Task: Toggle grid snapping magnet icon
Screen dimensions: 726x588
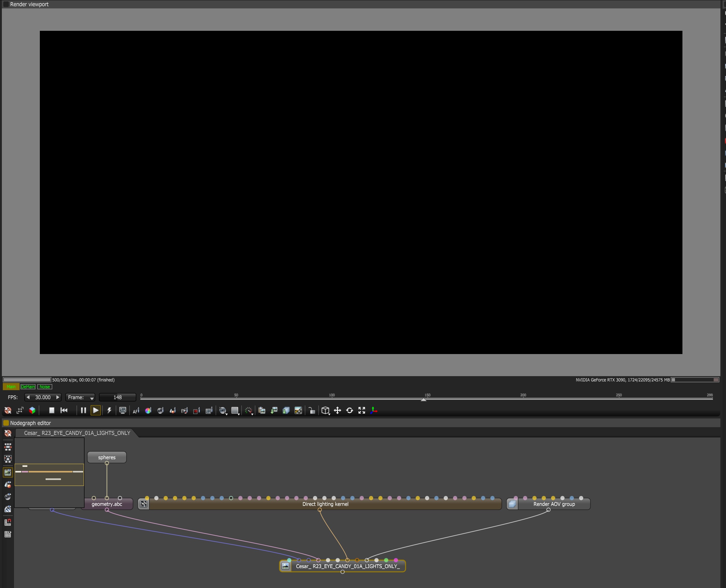Action: coord(8,522)
